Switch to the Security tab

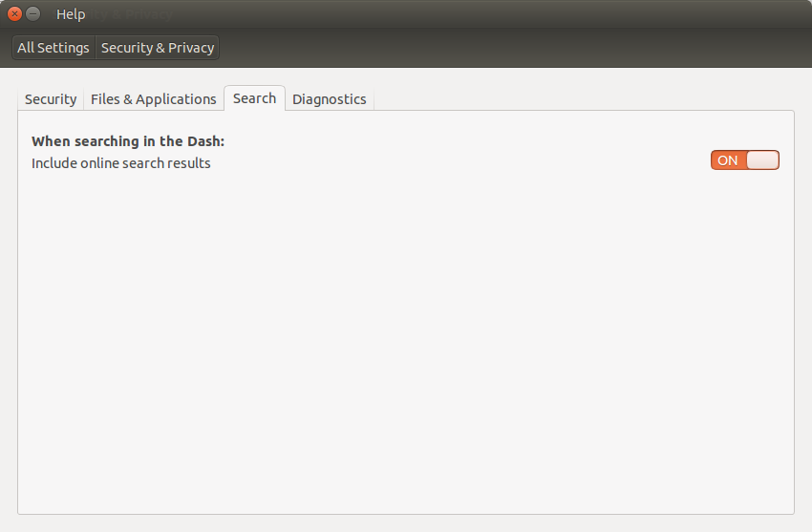coord(51,99)
